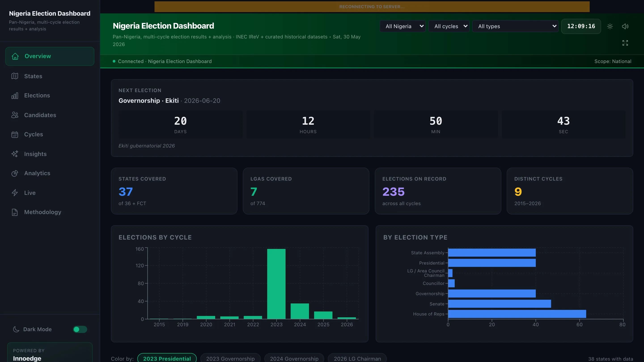Open the Elections page
This screenshot has width=644, height=362.
pos(50,95)
